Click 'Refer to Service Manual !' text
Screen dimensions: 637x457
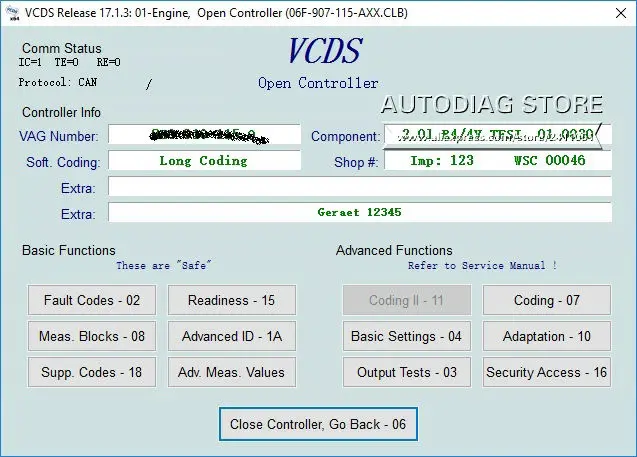coord(482,265)
